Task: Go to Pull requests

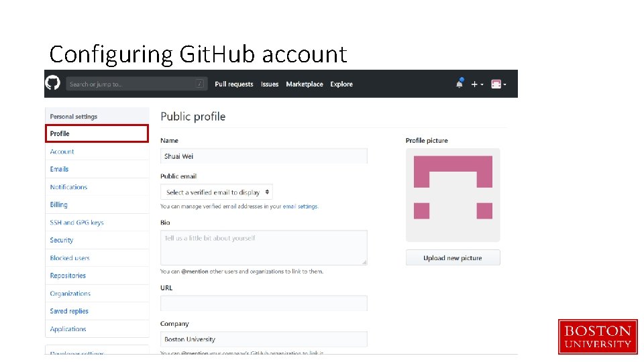Action: (234, 84)
